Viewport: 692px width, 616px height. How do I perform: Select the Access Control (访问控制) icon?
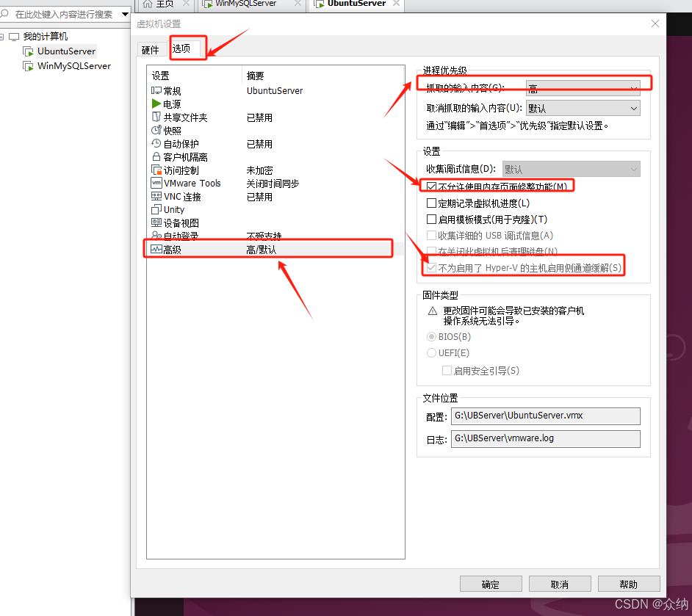tap(156, 170)
